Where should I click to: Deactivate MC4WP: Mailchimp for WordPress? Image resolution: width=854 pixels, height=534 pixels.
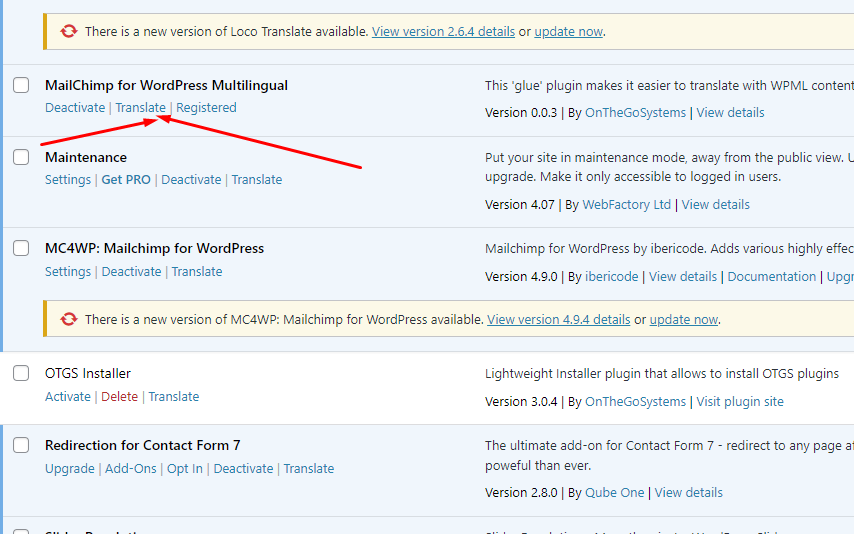[131, 271]
